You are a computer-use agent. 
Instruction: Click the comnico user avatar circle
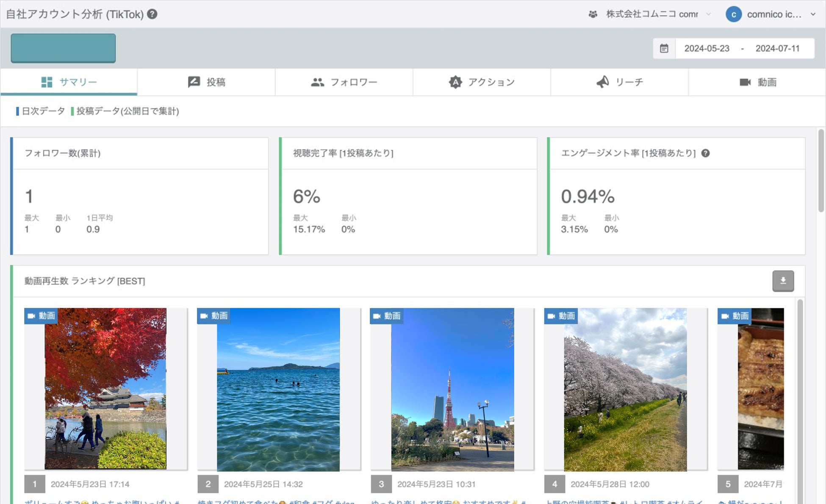[733, 14]
